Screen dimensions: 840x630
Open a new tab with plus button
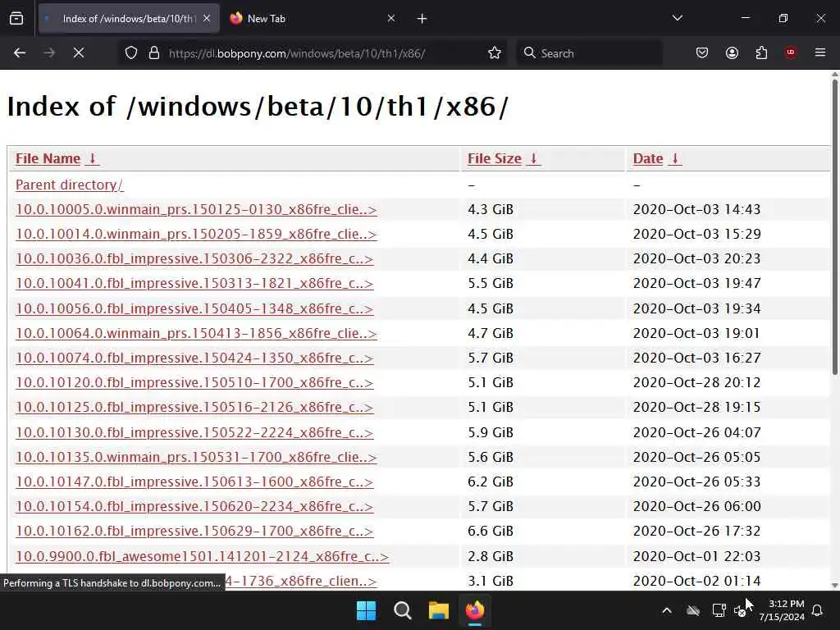click(422, 19)
